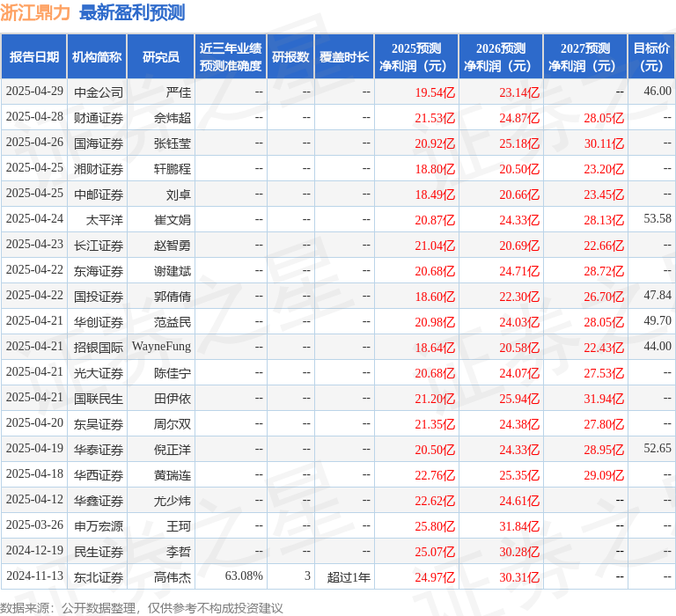This screenshot has height=616, width=676.
Task: Click the 华泰证券 institution cell
Action: (x=99, y=450)
